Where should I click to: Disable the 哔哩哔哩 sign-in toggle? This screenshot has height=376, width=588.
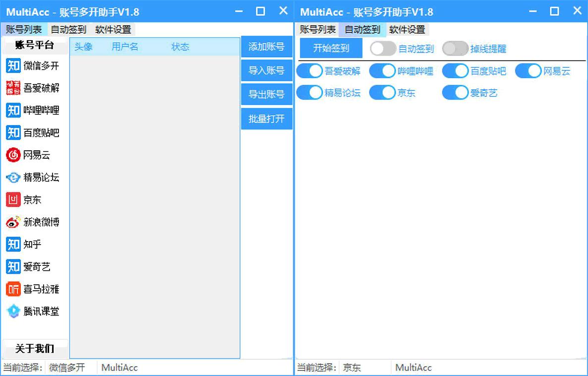[x=382, y=71]
